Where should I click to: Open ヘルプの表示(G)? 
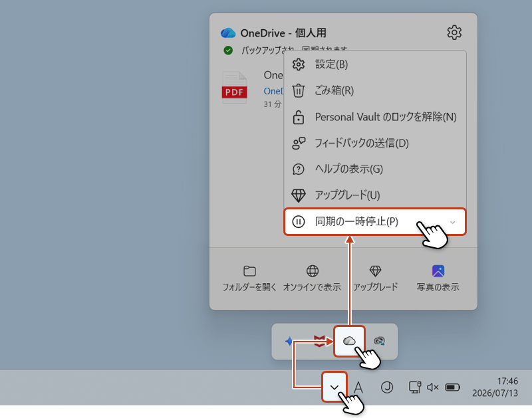pyautogui.click(x=375, y=169)
